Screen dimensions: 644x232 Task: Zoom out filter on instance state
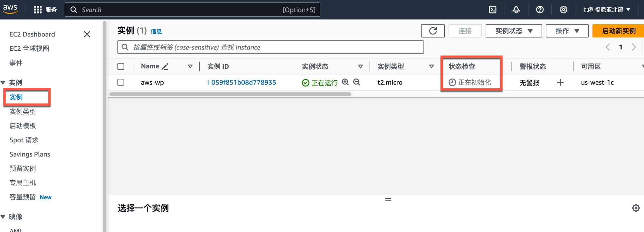356,82
